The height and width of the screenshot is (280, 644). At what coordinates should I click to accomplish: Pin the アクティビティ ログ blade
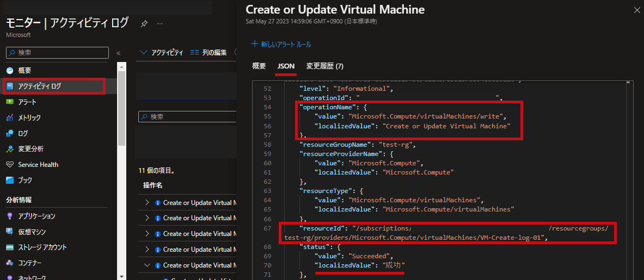pyautogui.click(x=144, y=24)
